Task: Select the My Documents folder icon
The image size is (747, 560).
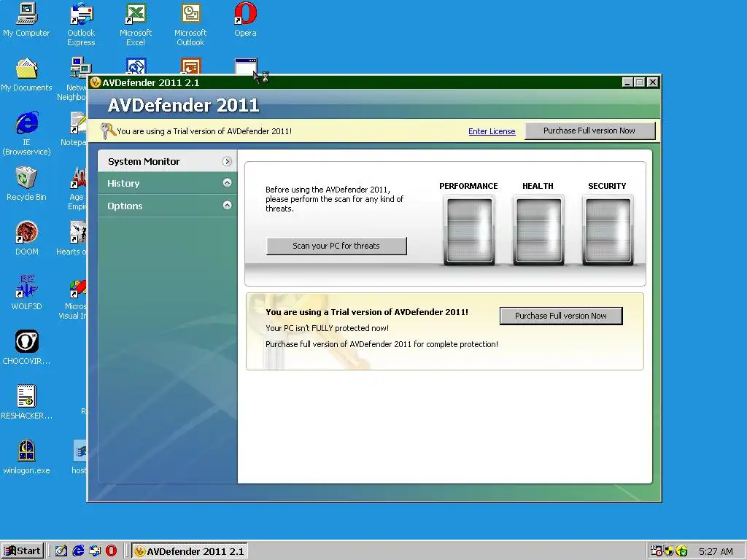Action: [26, 74]
